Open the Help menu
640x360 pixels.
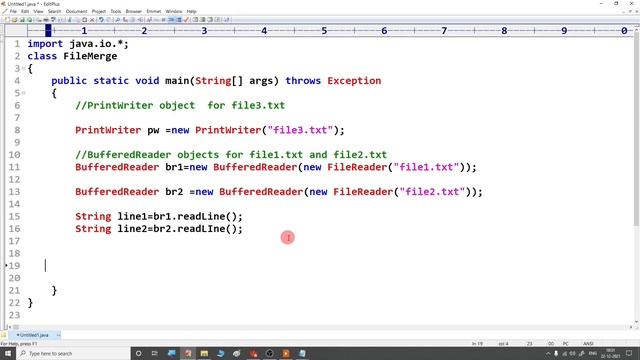point(191,11)
